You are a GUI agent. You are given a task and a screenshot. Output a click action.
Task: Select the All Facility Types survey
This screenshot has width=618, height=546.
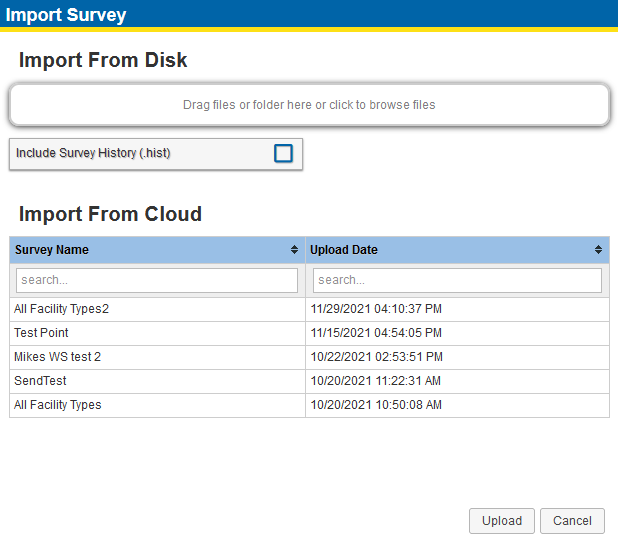pyautogui.click(x=309, y=405)
